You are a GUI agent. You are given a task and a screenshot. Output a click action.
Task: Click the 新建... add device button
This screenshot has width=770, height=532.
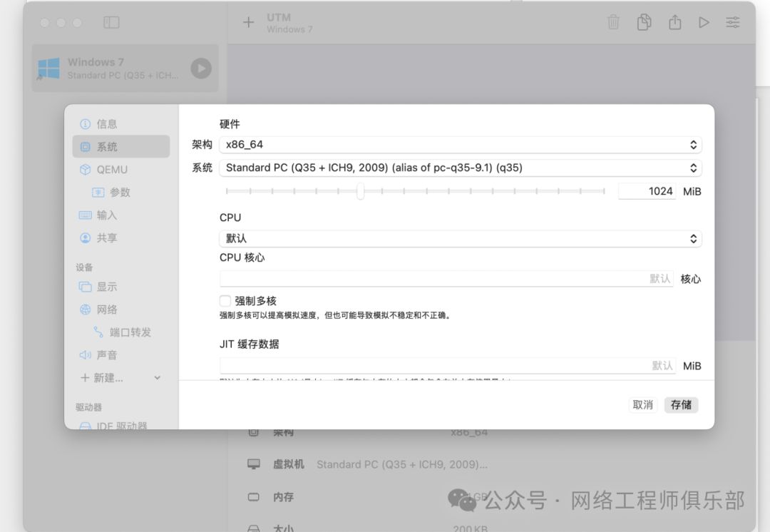point(102,378)
